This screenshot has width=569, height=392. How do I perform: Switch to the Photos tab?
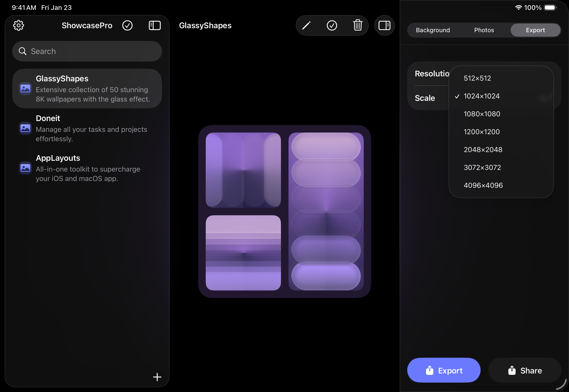click(x=484, y=30)
